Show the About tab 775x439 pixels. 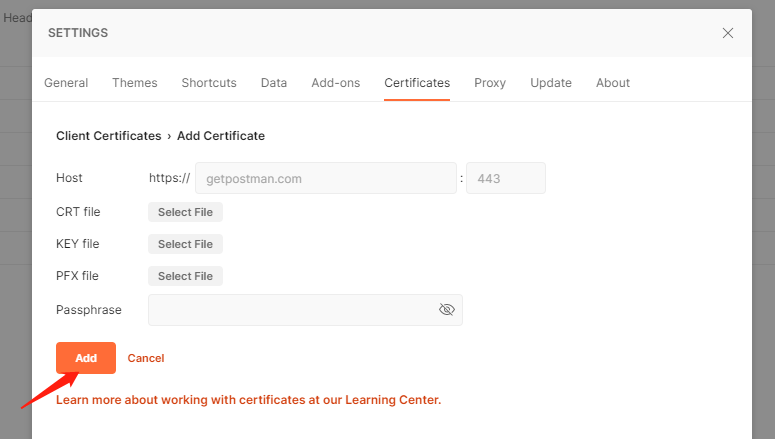click(x=613, y=83)
